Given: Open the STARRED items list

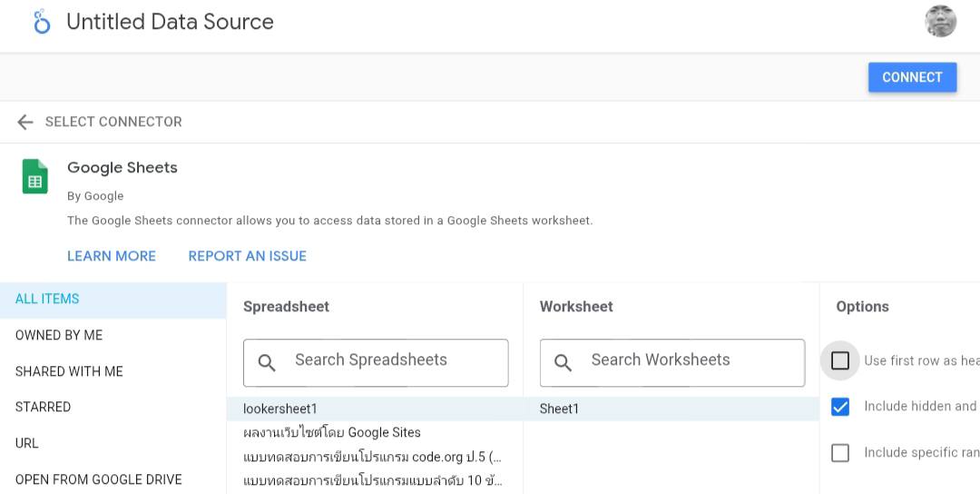Looking at the screenshot, I should (x=43, y=407).
